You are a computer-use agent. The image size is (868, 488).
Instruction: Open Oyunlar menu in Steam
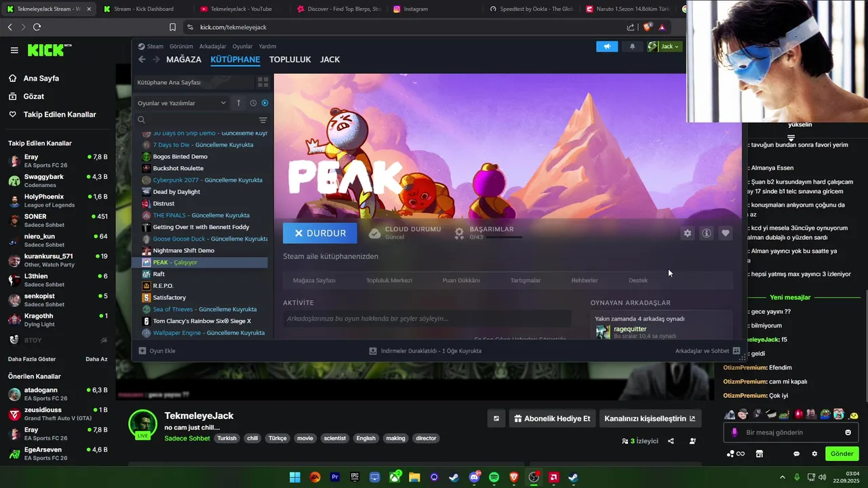pos(242,47)
